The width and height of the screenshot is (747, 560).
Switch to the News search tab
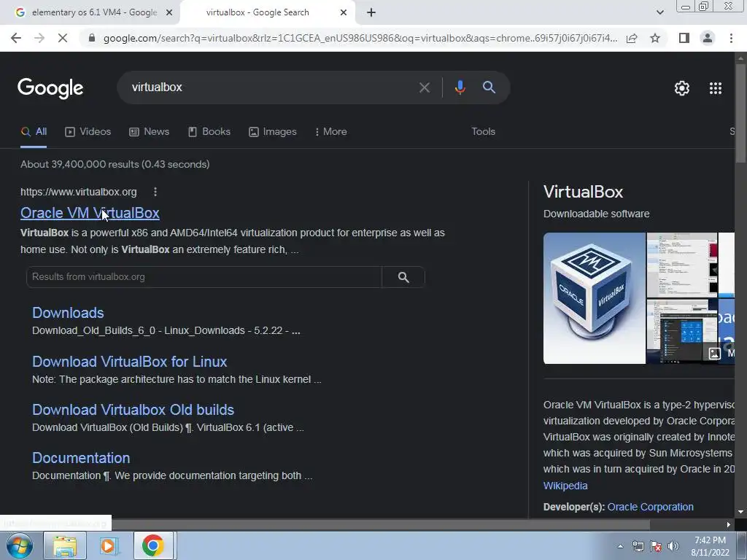coord(149,132)
